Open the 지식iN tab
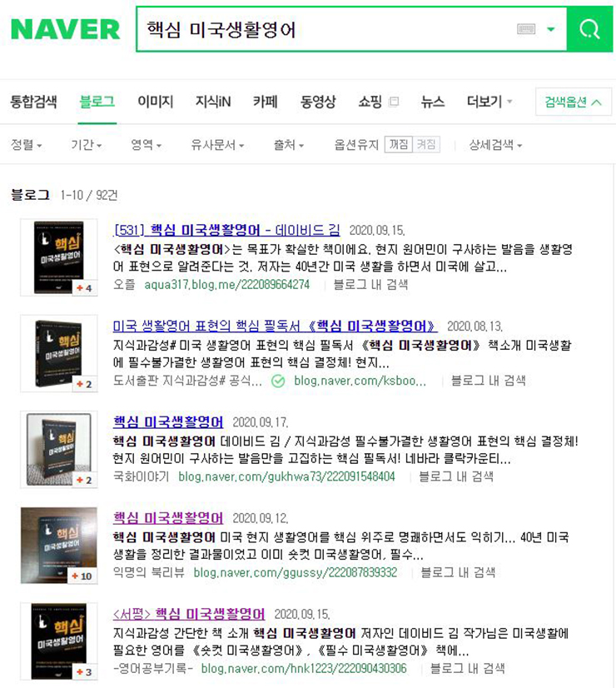Screen dimensions: 616x688 click(x=213, y=102)
